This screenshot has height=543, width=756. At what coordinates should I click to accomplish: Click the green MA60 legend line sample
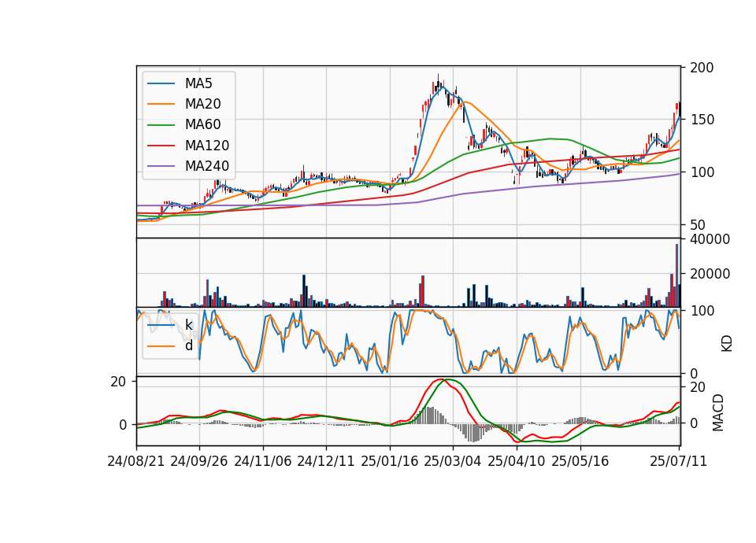click(161, 125)
